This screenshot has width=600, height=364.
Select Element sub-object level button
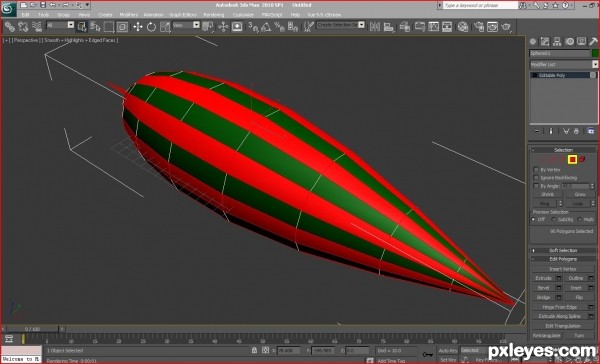click(582, 159)
